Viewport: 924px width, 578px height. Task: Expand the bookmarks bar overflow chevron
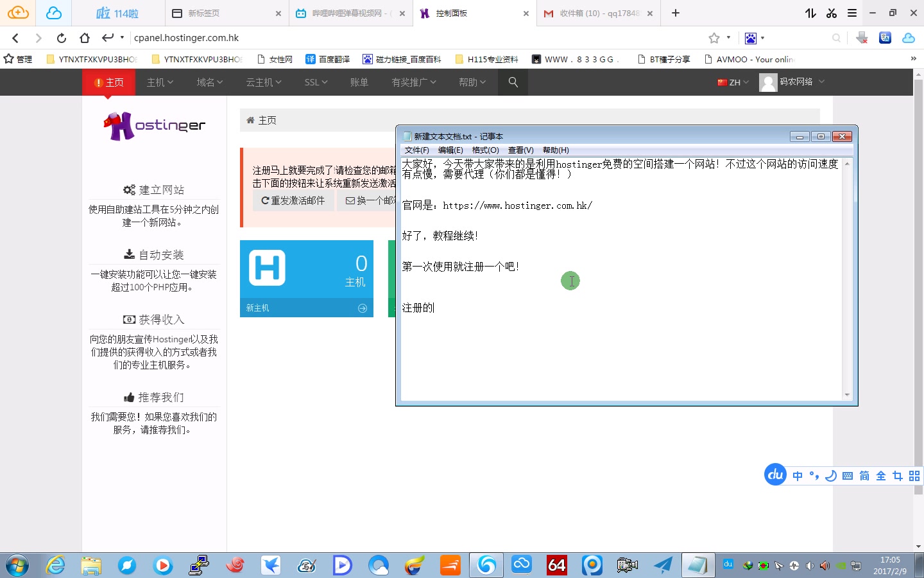coord(913,58)
